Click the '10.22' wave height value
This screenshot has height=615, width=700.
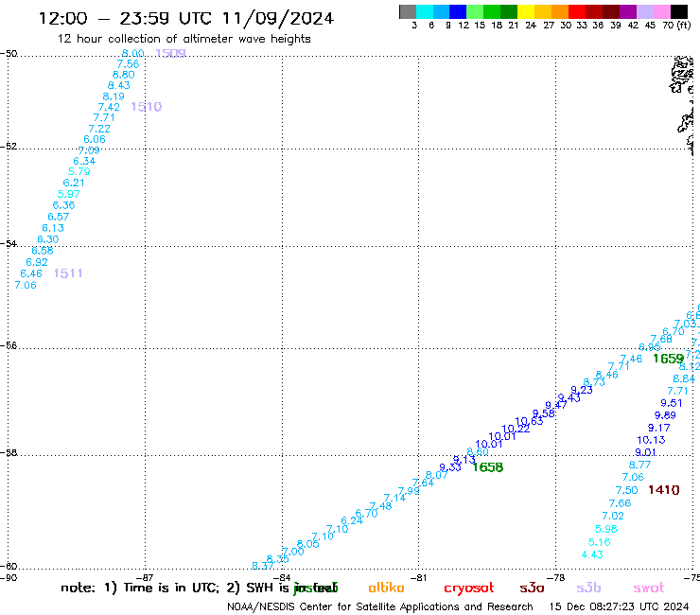[516, 429]
